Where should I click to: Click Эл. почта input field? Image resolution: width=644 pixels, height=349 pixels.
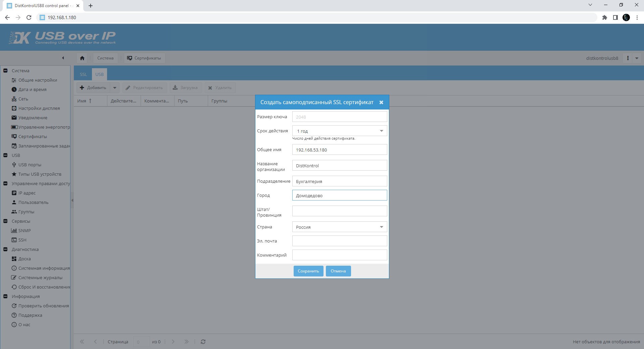pos(340,241)
